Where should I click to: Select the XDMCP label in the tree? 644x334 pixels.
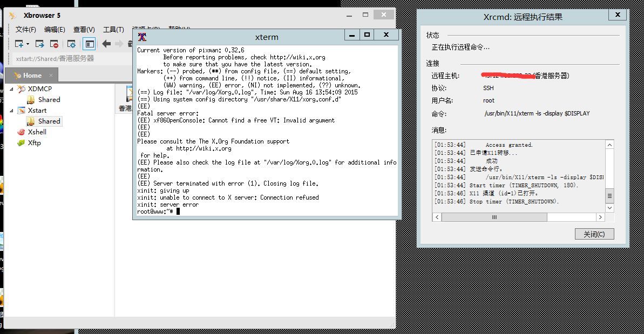[x=40, y=88]
